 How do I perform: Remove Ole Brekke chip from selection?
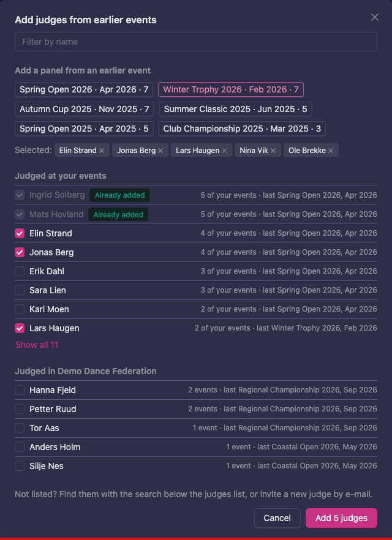tap(331, 151)
